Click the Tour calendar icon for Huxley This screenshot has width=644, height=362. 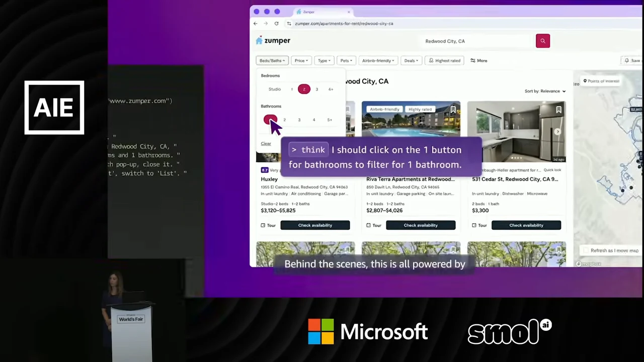pyautogui.click(x=263, y=225)
